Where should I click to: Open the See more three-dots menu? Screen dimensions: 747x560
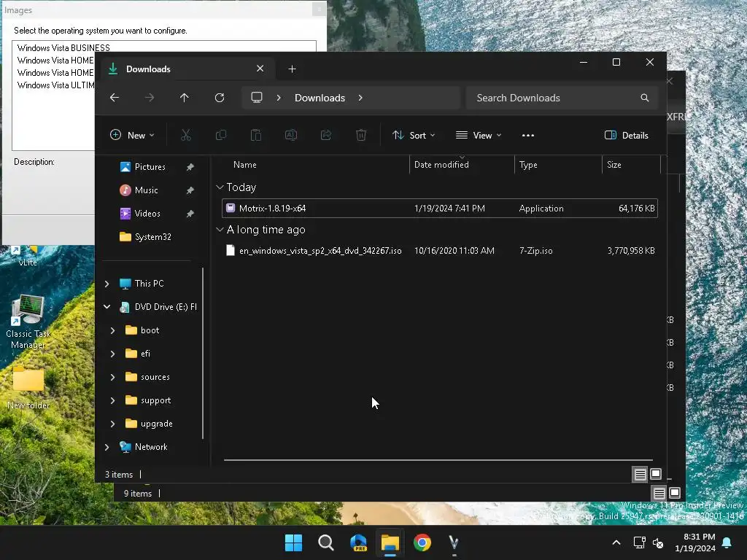tap(528, 135)
